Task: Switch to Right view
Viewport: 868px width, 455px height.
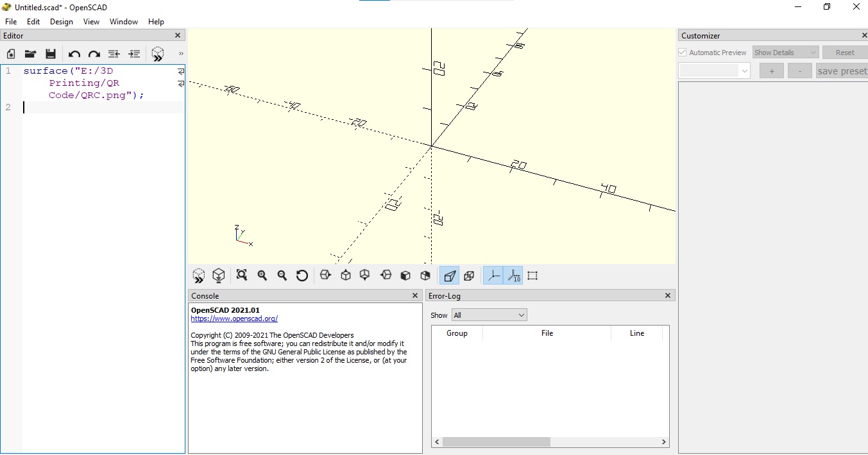Action: (x=325, y=276)
